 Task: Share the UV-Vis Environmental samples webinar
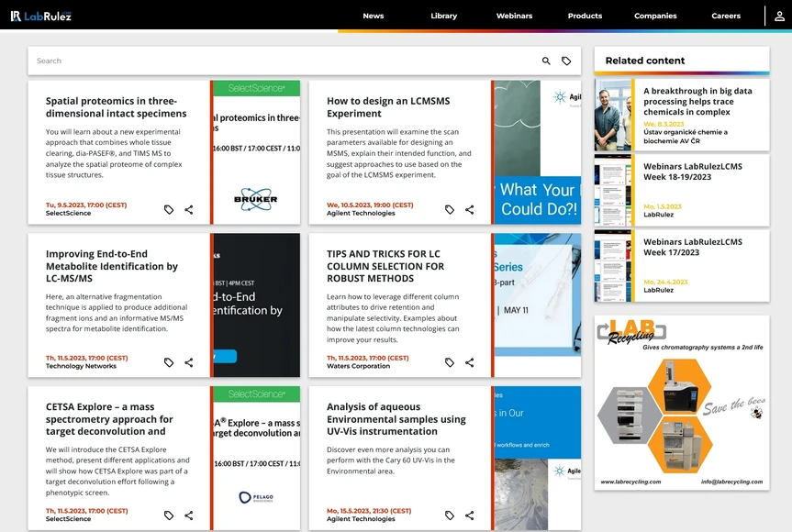pos(469,515)
